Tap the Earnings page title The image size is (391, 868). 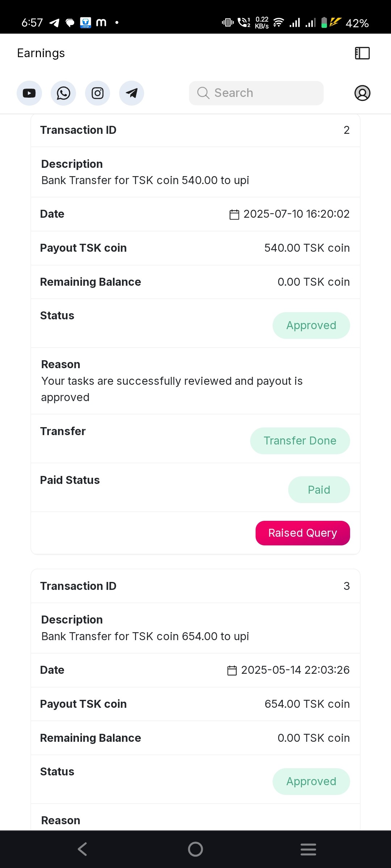coord(41,53)
